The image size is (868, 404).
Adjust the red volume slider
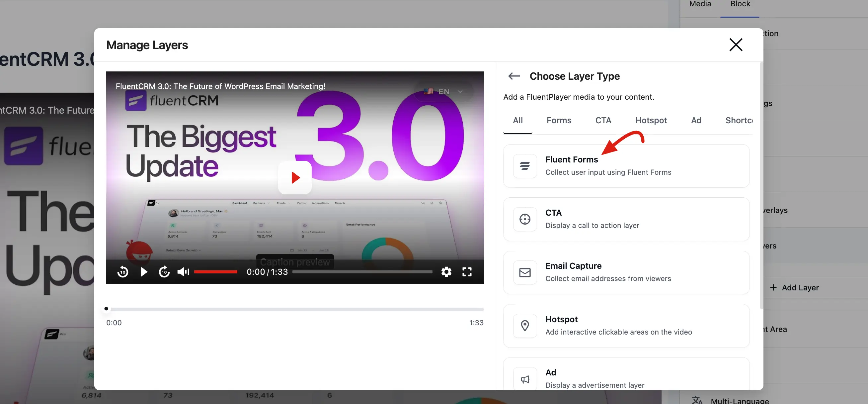coord(216,272)
